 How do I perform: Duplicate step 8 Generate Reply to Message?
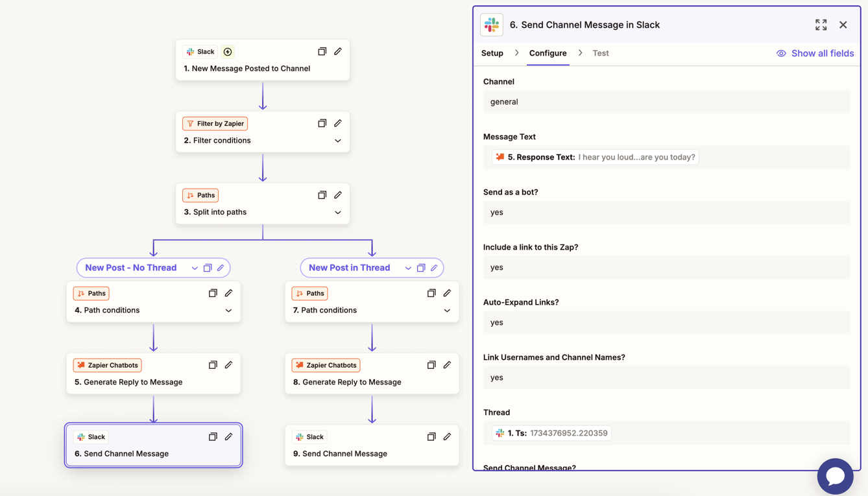[x=431, y=365]
